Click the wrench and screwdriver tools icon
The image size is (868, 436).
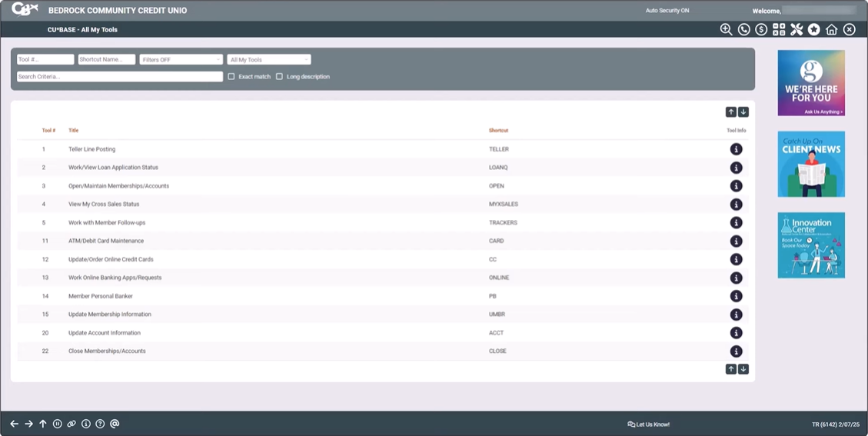[796, 29]
